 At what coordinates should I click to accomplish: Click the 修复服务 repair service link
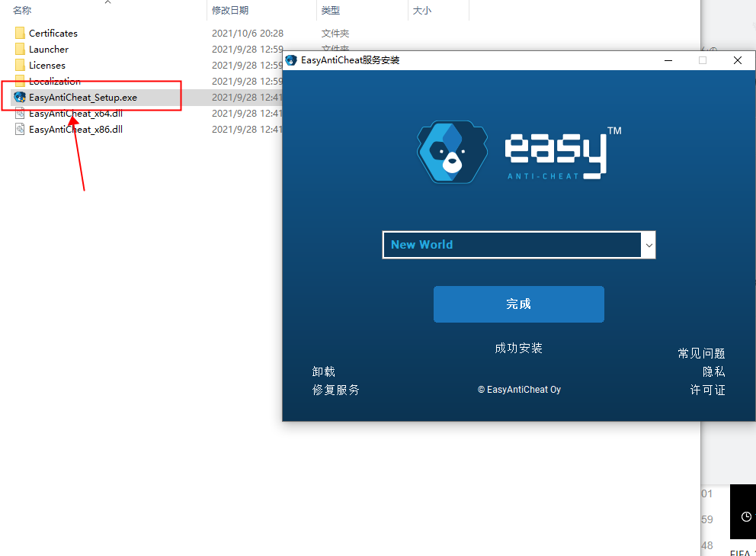coord(336,390)
